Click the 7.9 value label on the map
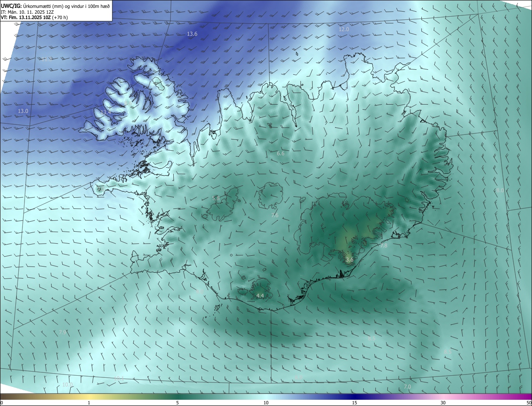 pyautogui.click(x=62, y=332)
